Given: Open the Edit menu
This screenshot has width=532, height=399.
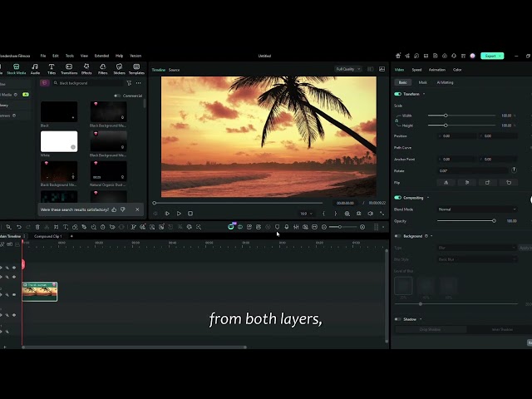Looking at the screenshot, I should tap(56, 56).
